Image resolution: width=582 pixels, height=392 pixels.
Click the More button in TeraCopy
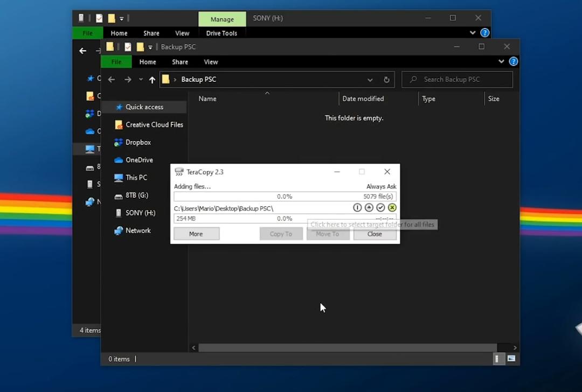click(196, 234)
